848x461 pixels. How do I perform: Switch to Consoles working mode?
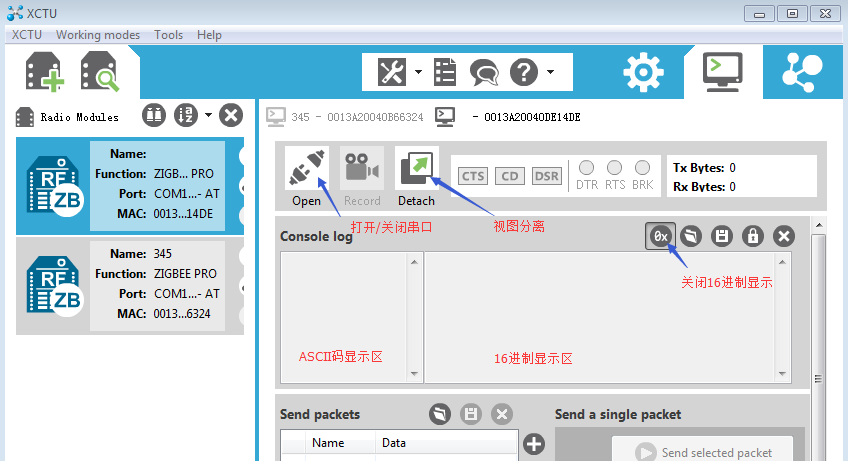point(723,72)
